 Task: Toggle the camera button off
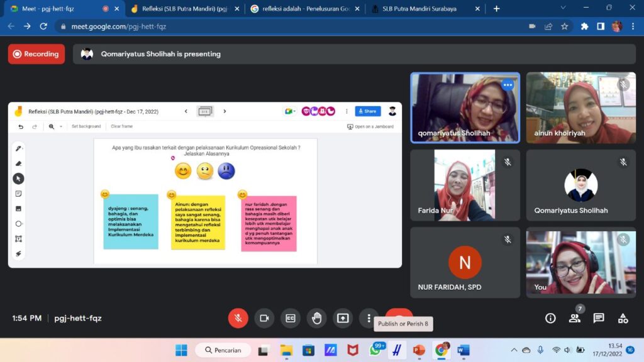coord(264,318)
